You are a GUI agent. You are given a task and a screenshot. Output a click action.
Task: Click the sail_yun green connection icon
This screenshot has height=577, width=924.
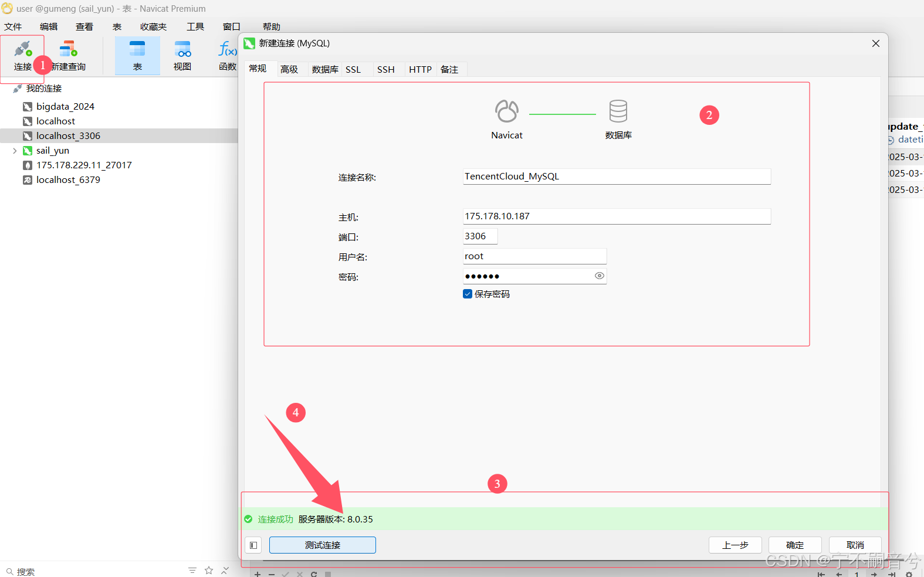point(28,151)
